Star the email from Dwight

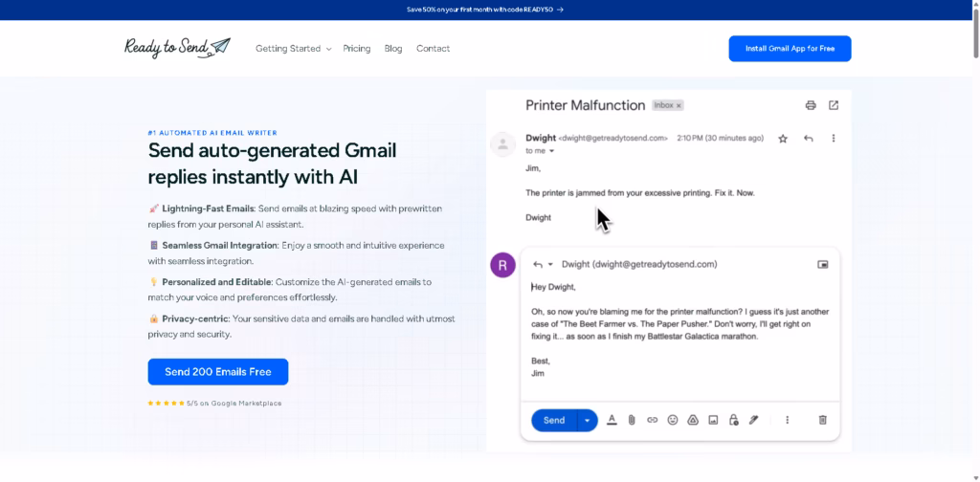[x=783, y=139]
